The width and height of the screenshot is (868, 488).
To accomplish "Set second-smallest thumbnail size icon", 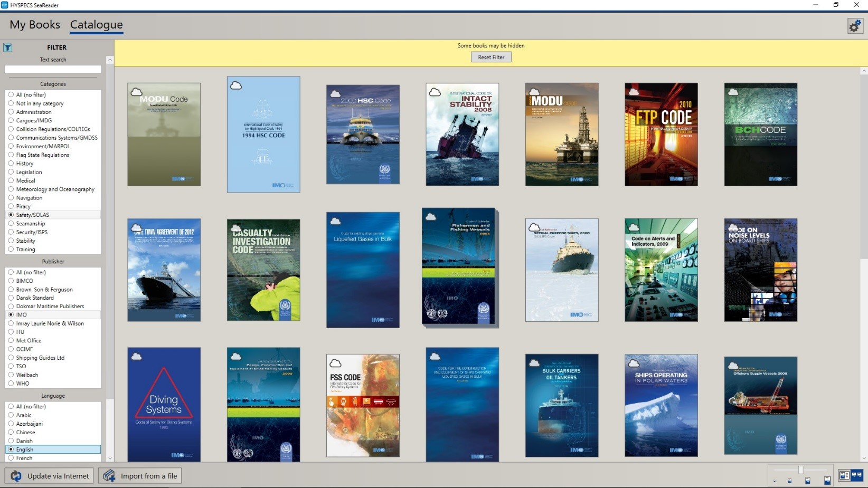I will tap(790, 481).
